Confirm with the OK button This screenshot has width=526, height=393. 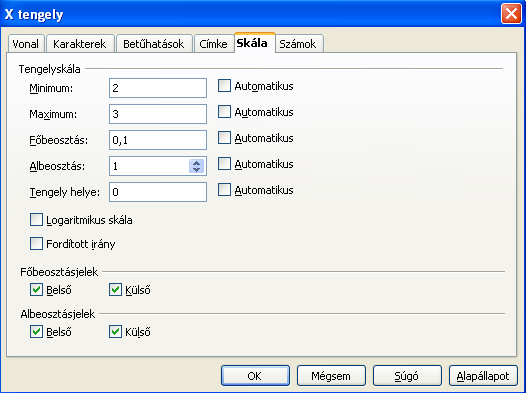coord(255,376)
